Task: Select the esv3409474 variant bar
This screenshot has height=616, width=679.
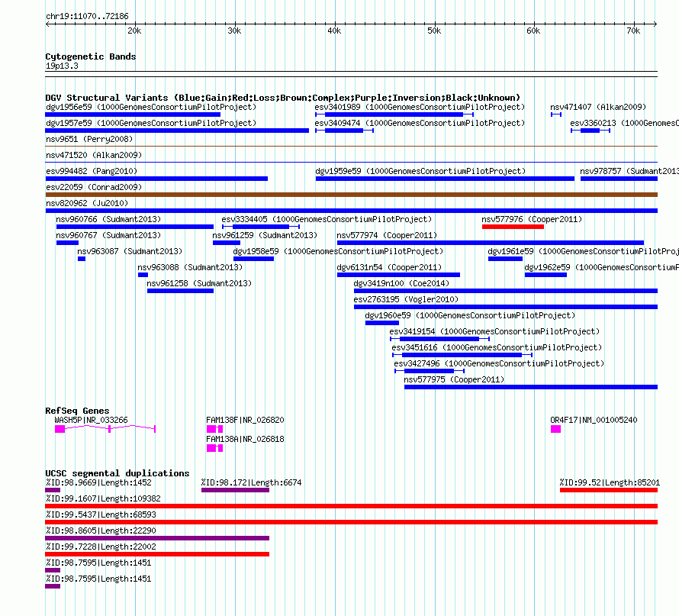Action: point(344,131)
